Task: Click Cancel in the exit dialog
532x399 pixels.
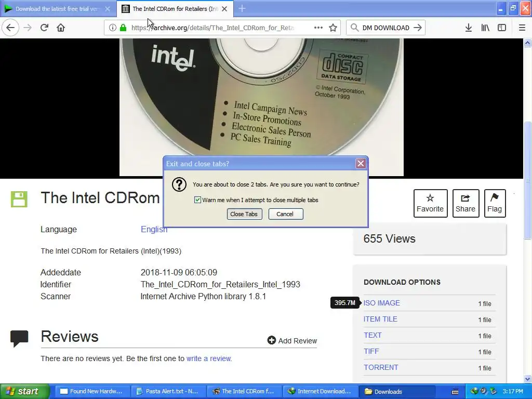Action: (x=285, y=214)
